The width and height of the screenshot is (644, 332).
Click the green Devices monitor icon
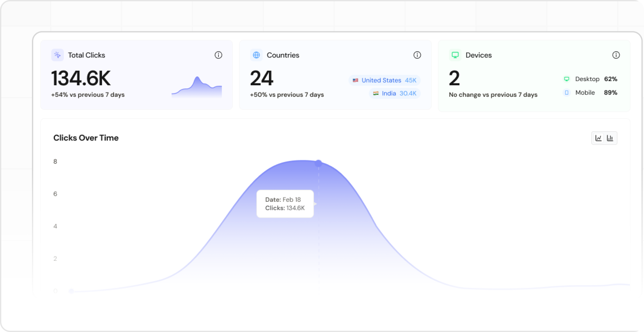[455, 55]
